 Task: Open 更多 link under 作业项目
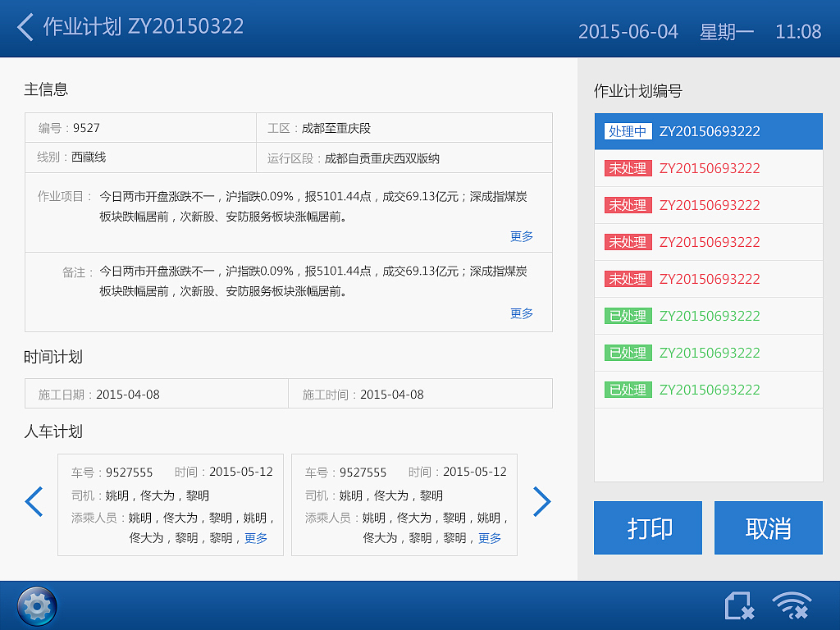coord(521,236)
